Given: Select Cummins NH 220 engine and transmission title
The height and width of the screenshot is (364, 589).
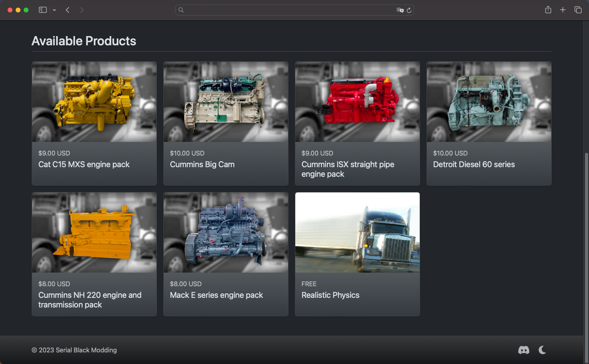Looking at the screenshot, I should [x=90, y=300].
